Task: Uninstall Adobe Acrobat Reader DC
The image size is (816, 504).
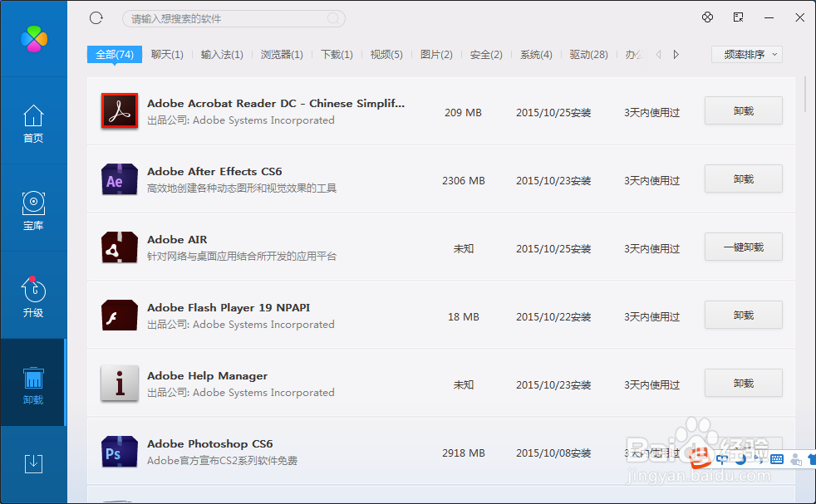Action: point(743,110)
